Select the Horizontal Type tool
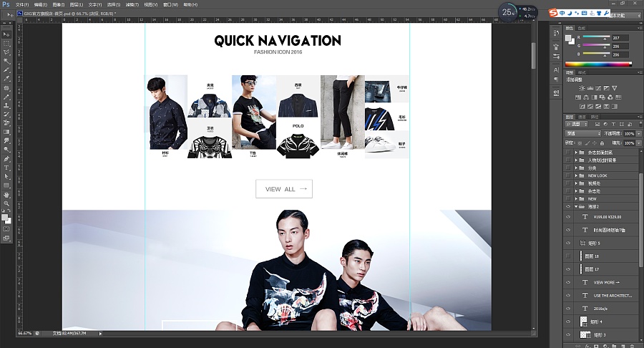Viewport: 644px width, 348px height. tap(6, 168)
